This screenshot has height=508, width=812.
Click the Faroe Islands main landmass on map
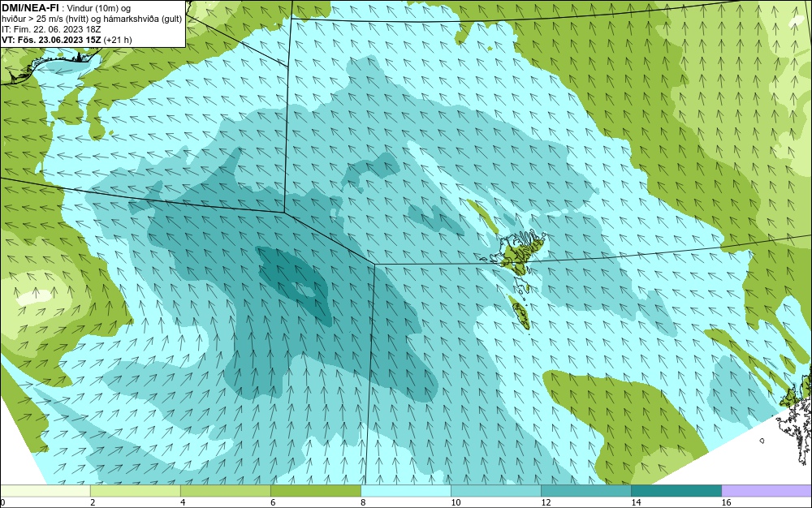[520, 253]
